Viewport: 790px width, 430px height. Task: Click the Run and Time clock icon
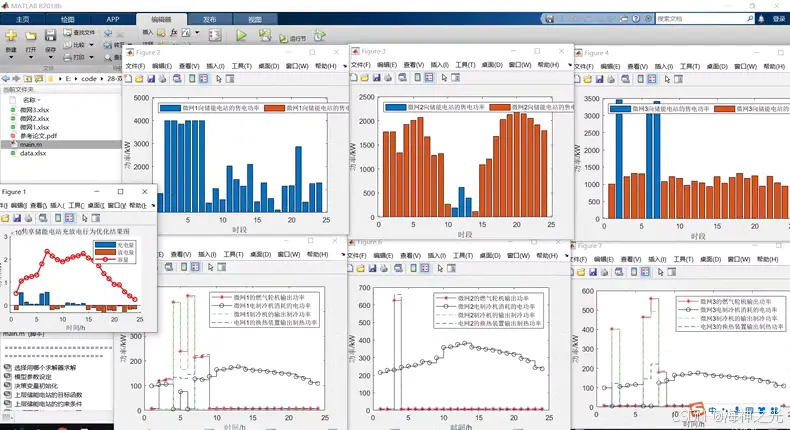click(319, 36)
